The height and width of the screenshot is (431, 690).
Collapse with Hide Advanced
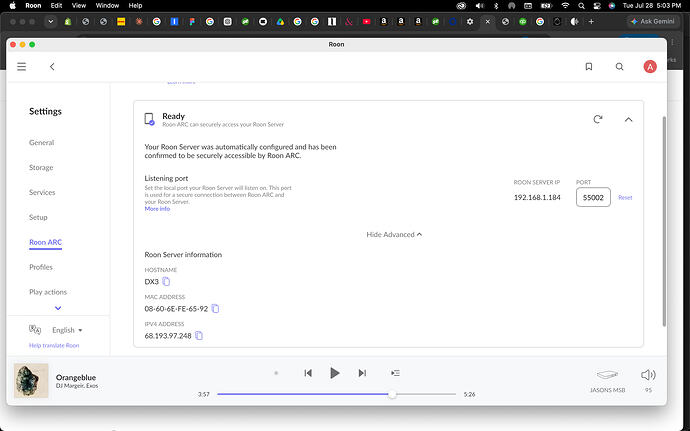[x=394, y=234]
